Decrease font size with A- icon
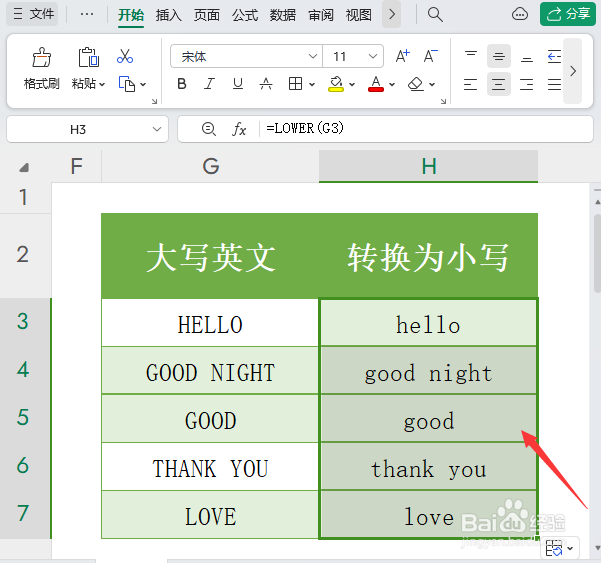601x563 pixels. 430,56
